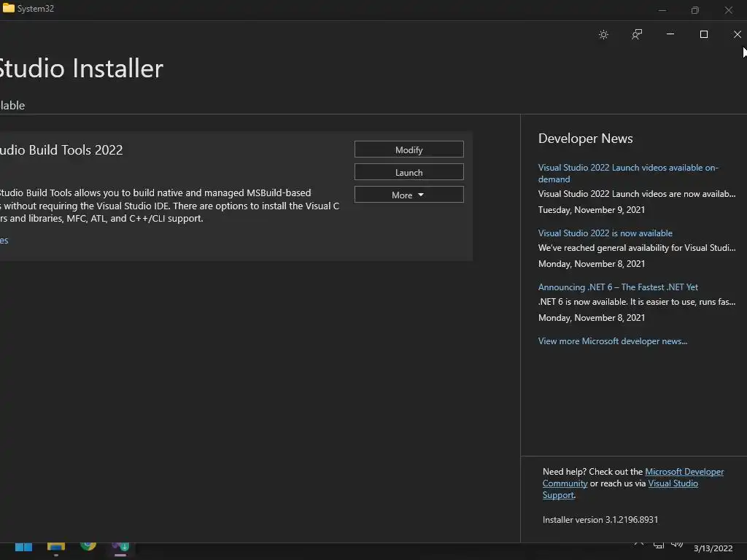Open the Microsoft Developer Community link
747x560 pixels.
684,472
